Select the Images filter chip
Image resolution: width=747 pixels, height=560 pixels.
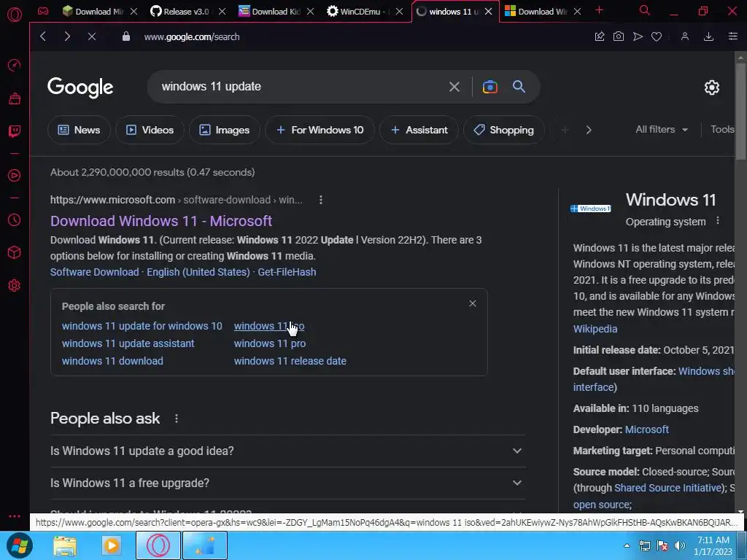pos(225,130)
